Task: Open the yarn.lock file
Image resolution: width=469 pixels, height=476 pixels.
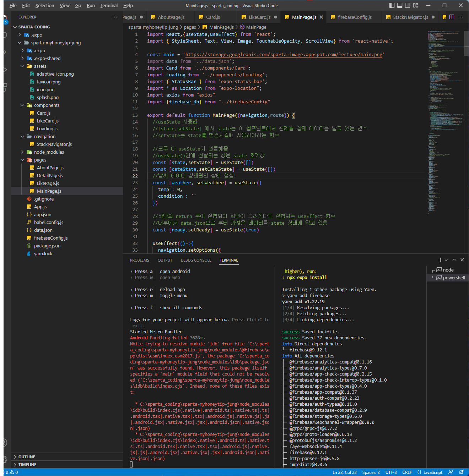Action: point(43,254)
